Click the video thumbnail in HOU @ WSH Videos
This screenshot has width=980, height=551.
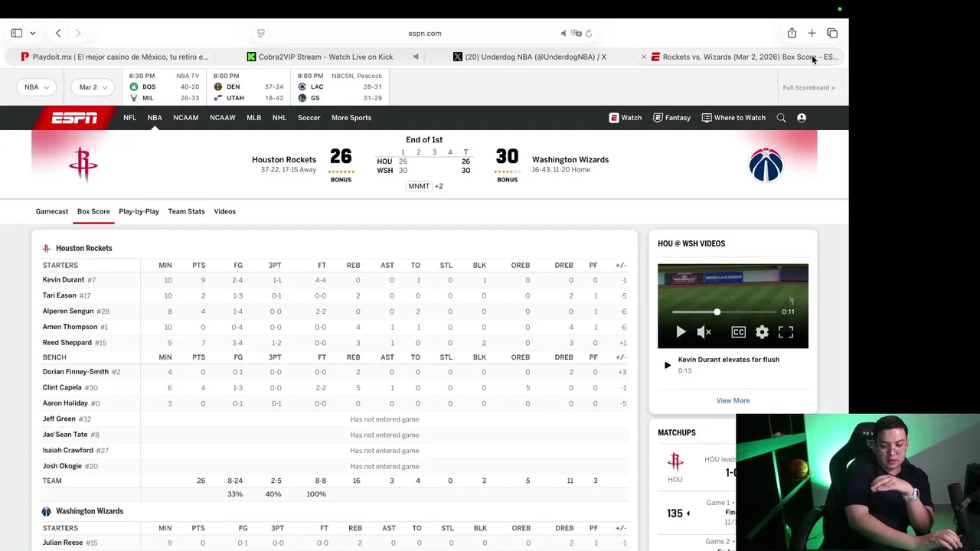pyautogui.click(x=733, y=306)
